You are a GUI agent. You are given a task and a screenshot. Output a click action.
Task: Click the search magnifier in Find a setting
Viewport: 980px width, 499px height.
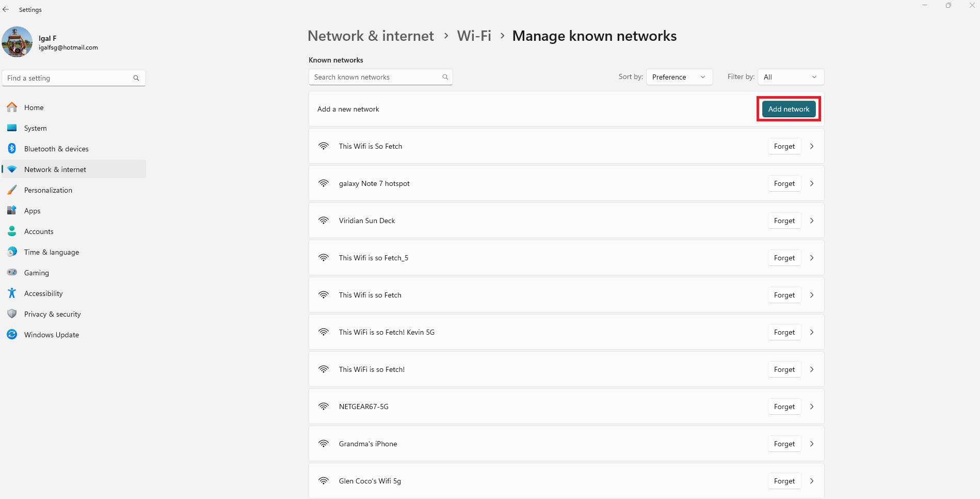point(136,78)
